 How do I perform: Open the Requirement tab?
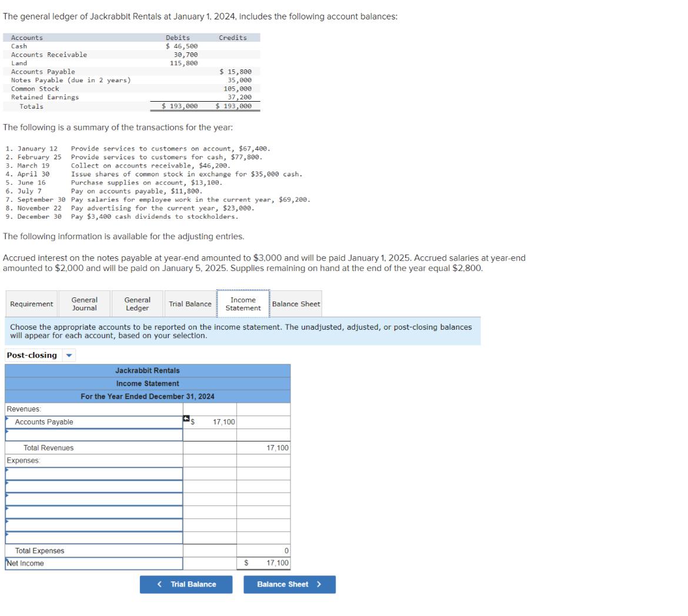tap(31, 304)
